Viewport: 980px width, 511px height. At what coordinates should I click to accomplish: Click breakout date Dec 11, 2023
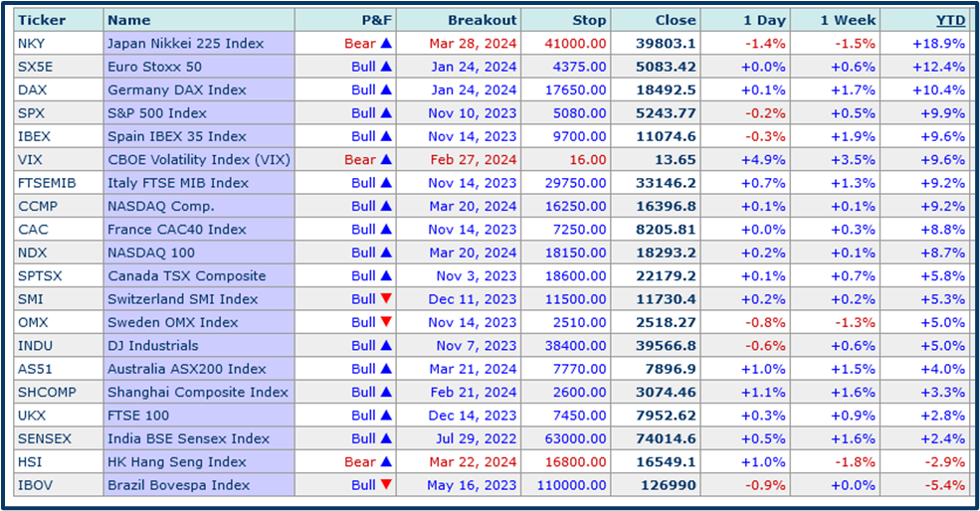pyautogui.click(x=473, y=298)
